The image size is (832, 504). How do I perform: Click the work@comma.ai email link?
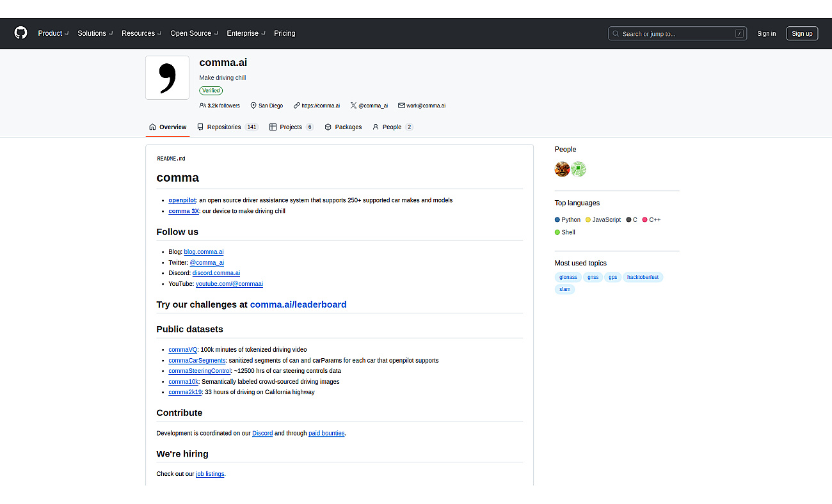(x=426, y=106)
